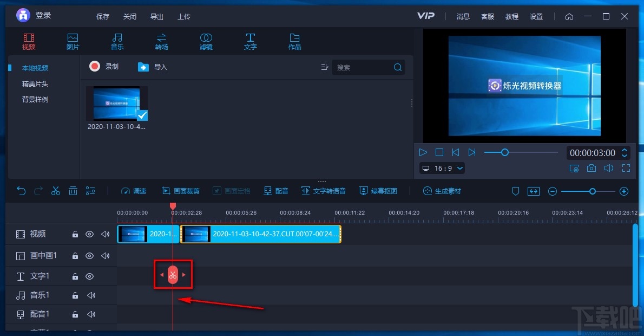Open 消息 messages
This screenshot has width=644, height=336.
(463, 16)
